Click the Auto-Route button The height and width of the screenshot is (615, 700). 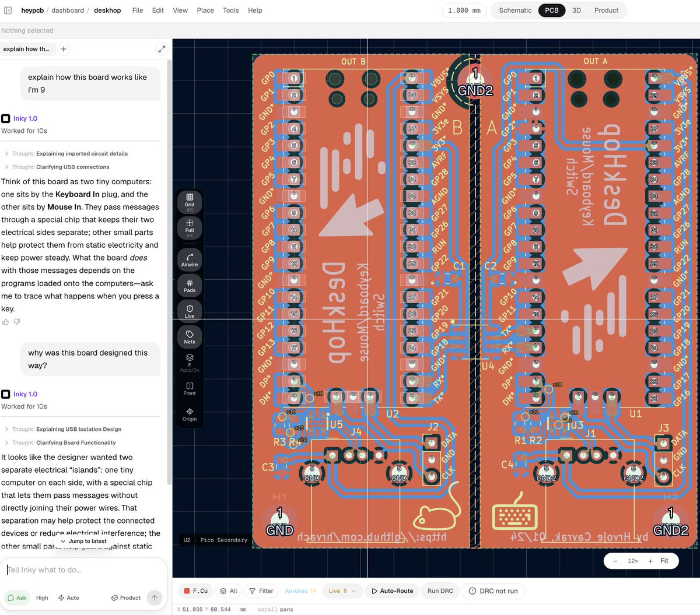point(392,591)
